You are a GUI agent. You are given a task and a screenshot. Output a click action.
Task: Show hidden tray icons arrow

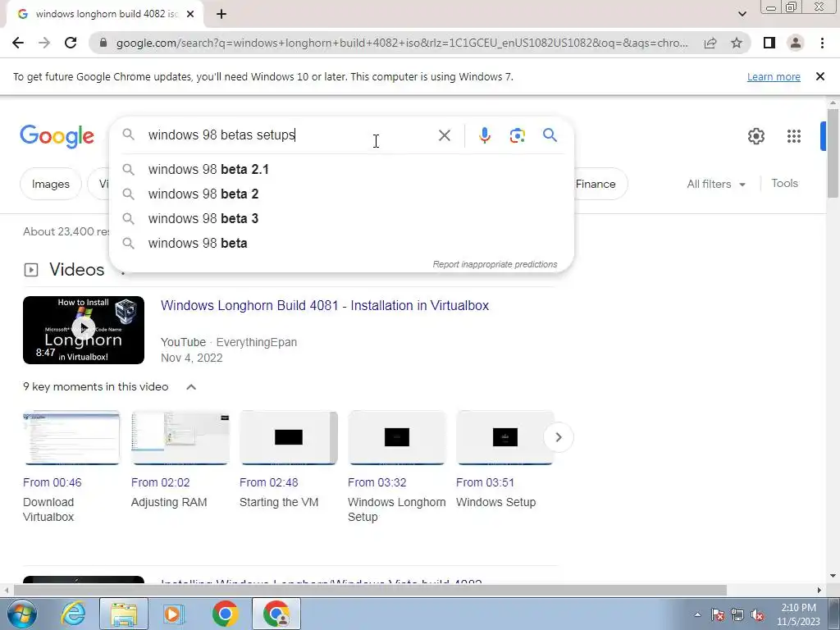[x=697, y=614]
